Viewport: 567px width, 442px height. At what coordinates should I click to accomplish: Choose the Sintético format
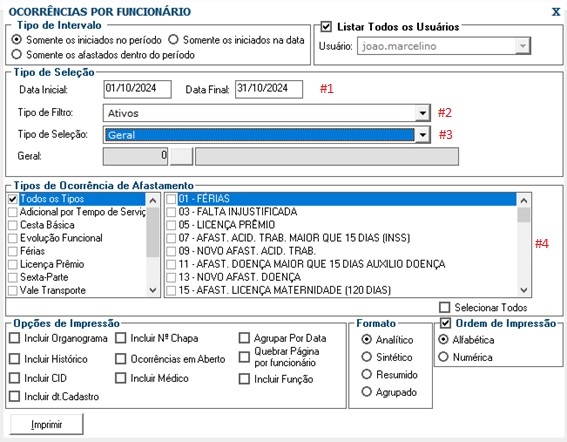tap(366, 357)
